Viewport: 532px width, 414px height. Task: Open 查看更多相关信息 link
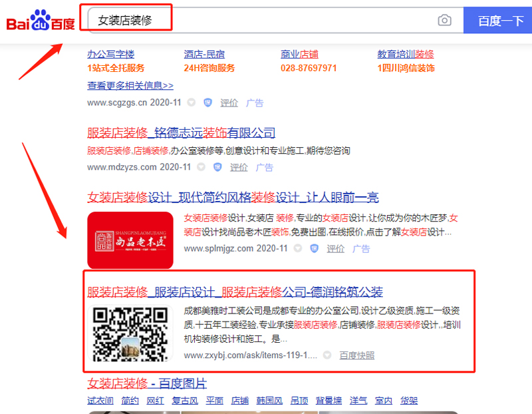coord(130,85)
